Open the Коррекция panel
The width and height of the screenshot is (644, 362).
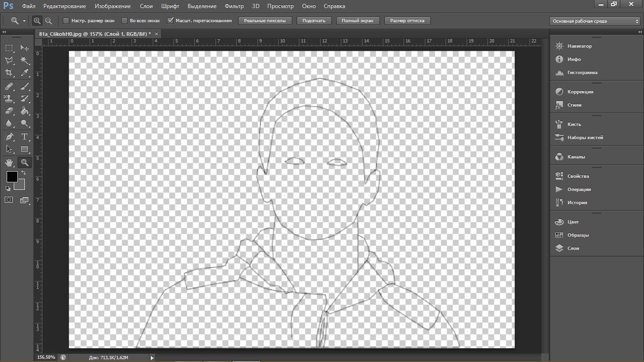tap(580, 92)
